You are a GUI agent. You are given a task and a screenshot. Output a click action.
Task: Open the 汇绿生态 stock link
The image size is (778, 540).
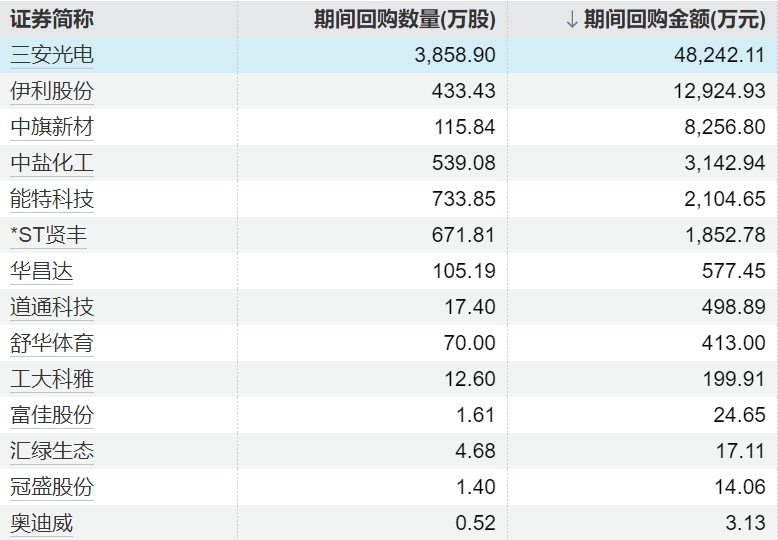pyautogui.click(x=52, y=451)
